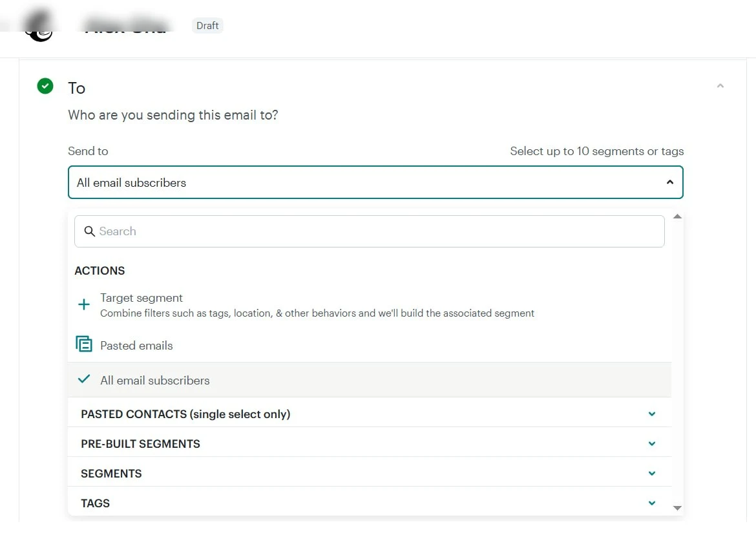The image size is (756, 537).
Task: Collapse the To section with top-right chevron
Action: tap(720, 86)
